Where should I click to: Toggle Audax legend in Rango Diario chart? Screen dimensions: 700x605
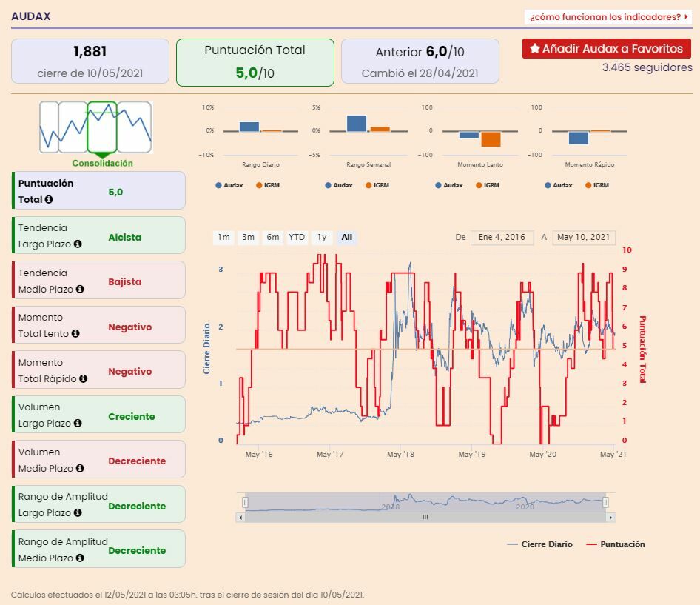click(x=229, y=185)
